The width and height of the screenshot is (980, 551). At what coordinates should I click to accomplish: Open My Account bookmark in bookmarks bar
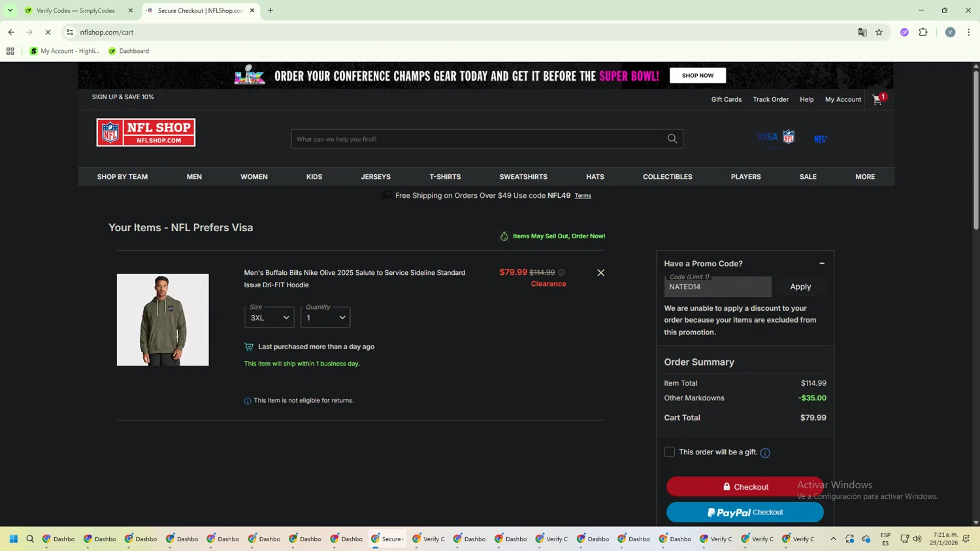[64, 51]
